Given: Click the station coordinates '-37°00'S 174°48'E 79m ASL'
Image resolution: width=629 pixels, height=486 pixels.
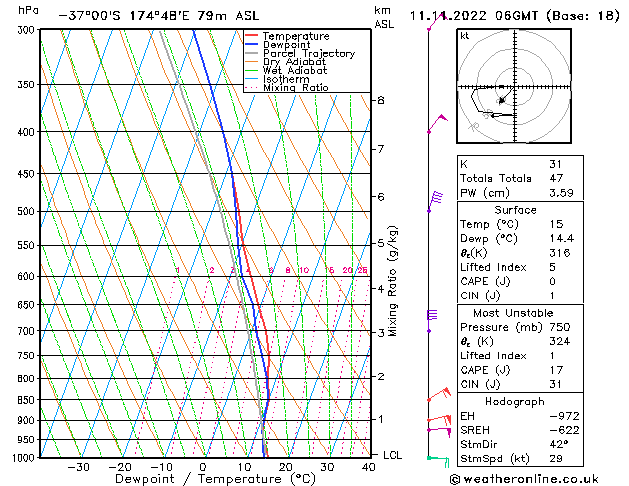Looking at the screenshot, I should click(159, 16).
